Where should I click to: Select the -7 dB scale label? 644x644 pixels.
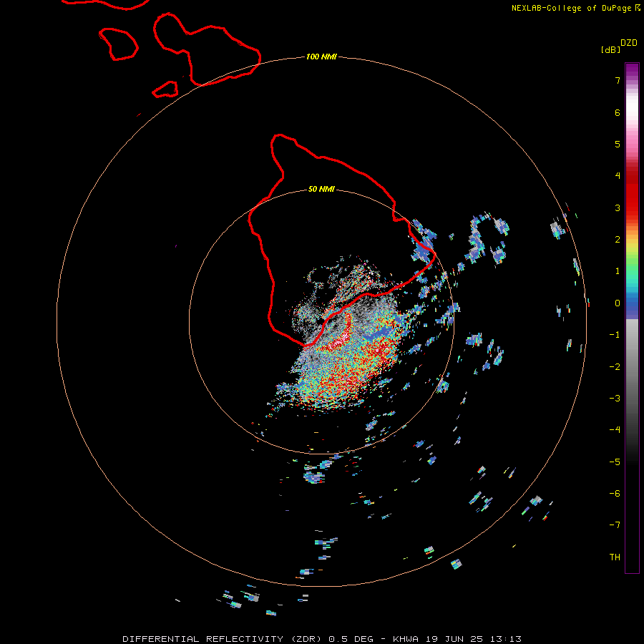pyautogui.click(x=615, y=525)
